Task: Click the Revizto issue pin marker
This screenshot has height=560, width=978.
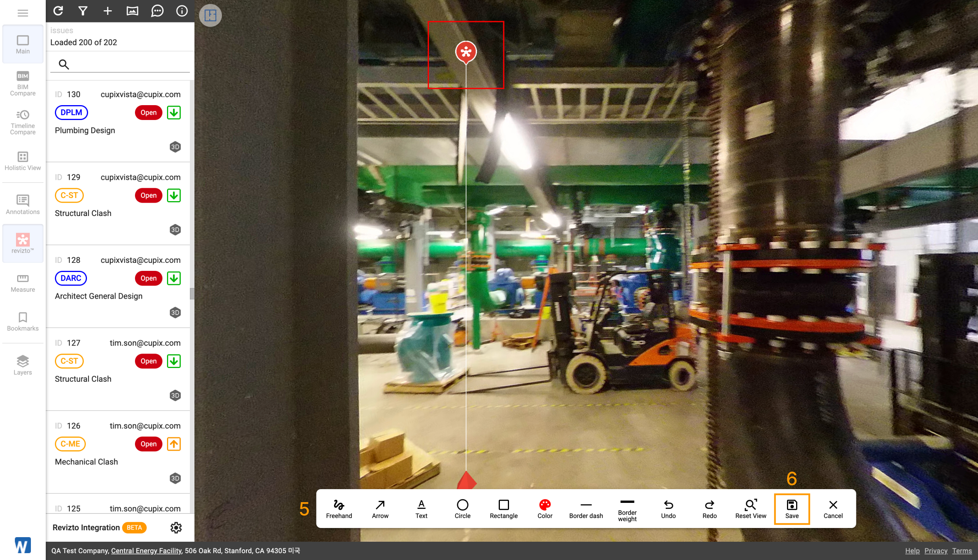Action: (x=466, y=52)
